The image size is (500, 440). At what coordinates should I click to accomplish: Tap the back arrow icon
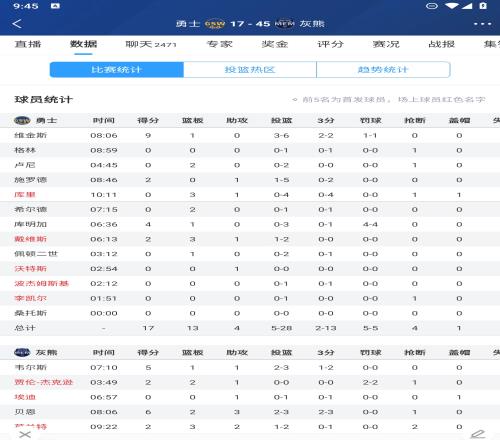coord(17,24)
